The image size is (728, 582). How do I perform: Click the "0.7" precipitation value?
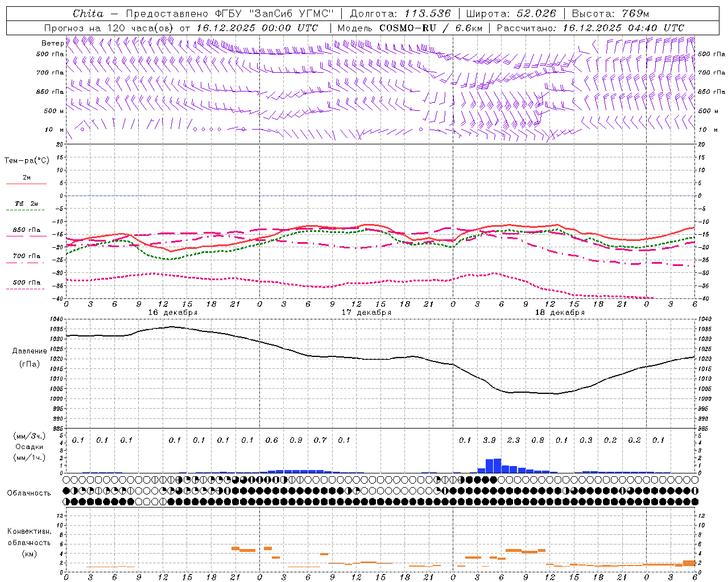pos(320,440)
